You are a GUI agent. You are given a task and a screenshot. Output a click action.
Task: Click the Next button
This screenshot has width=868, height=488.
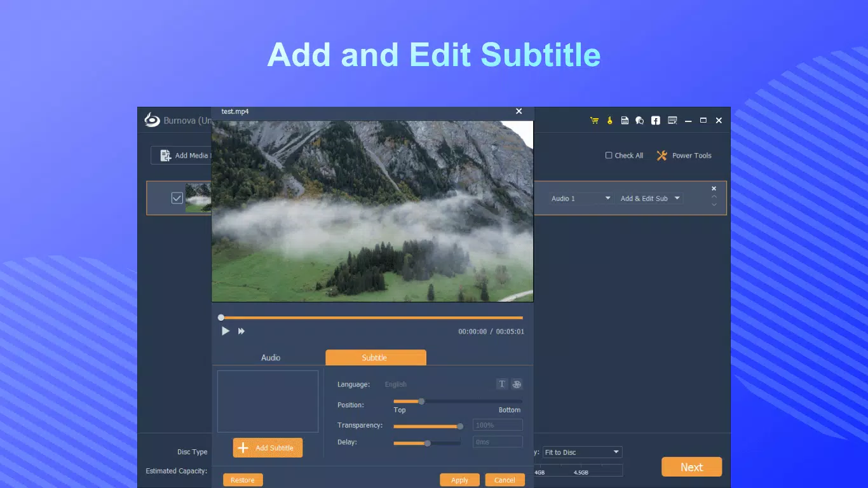691,467
